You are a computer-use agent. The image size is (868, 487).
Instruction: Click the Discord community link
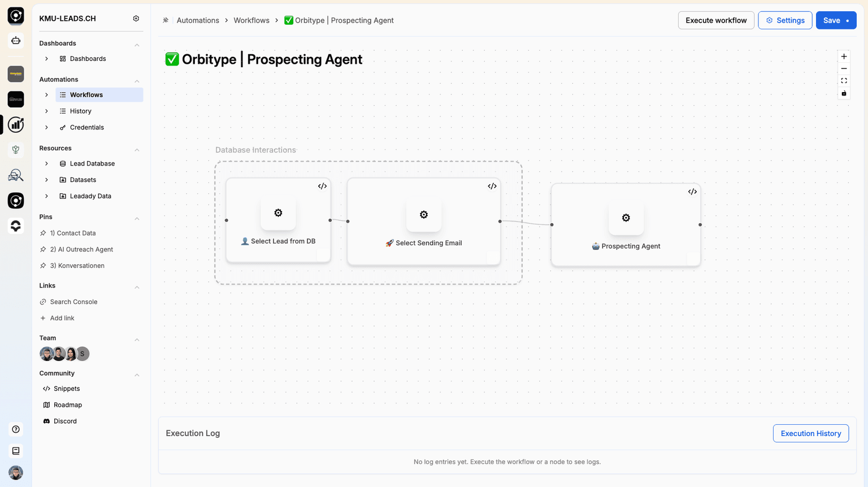[x=65, y=421]
